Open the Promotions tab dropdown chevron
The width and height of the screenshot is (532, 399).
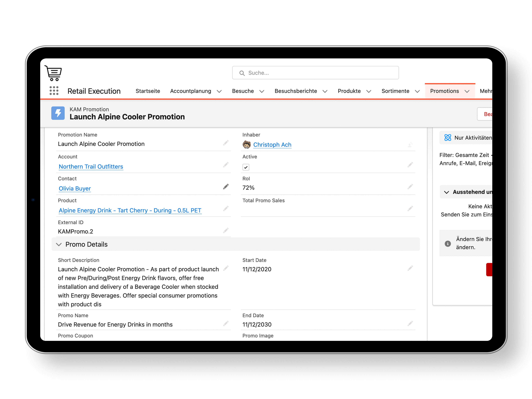(x=467, y=91)
